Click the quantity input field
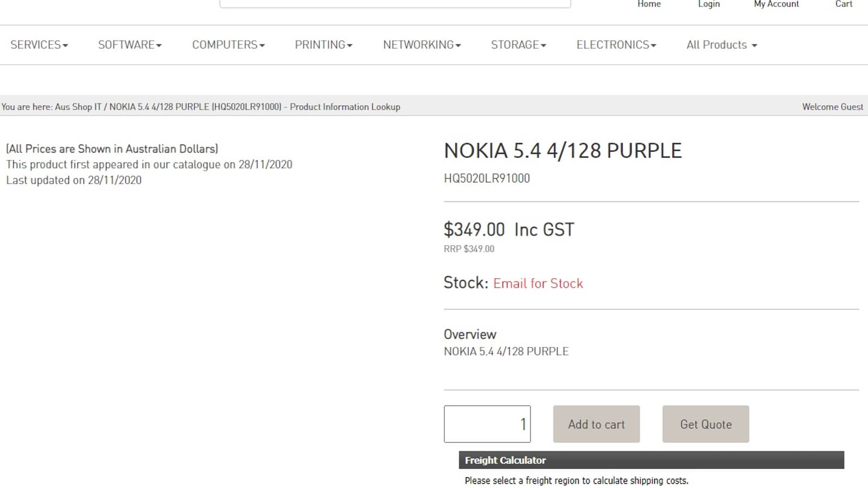Screen dimensions: 868x488 click(x=487, y=424)
